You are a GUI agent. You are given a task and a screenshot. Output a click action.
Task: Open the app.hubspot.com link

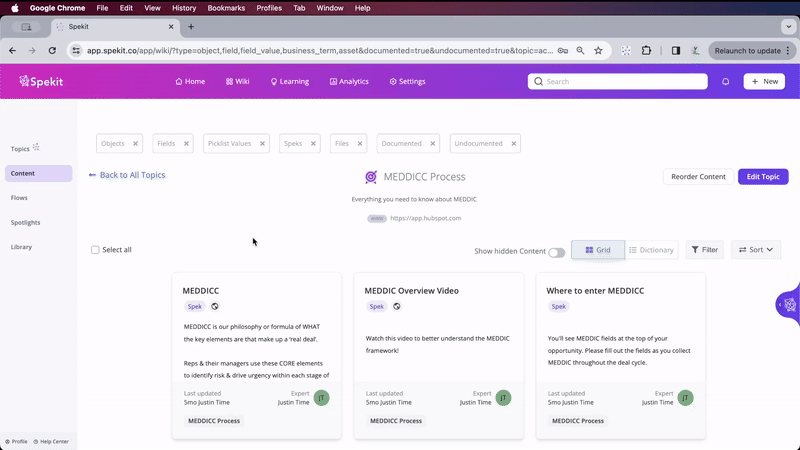coord(426,218)
